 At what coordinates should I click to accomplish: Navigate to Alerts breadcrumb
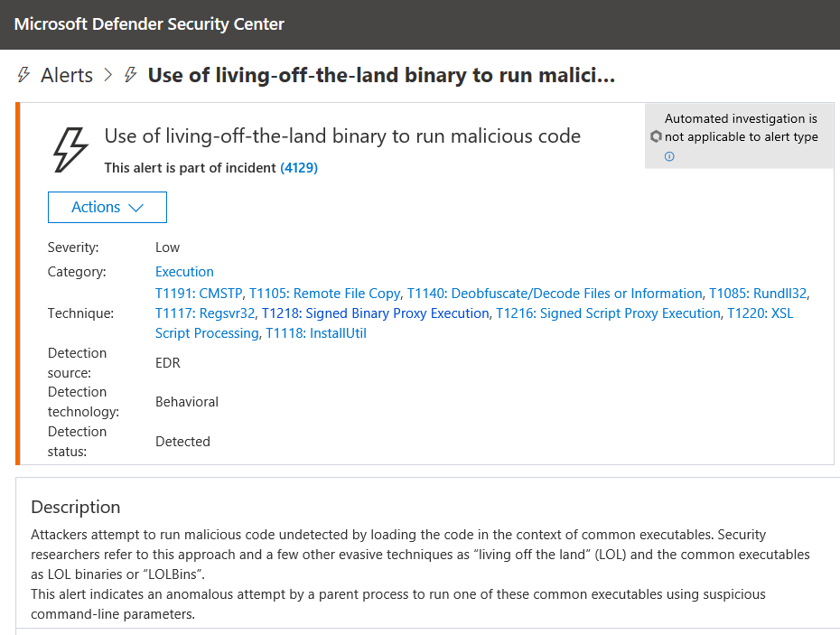click(67, 75)
